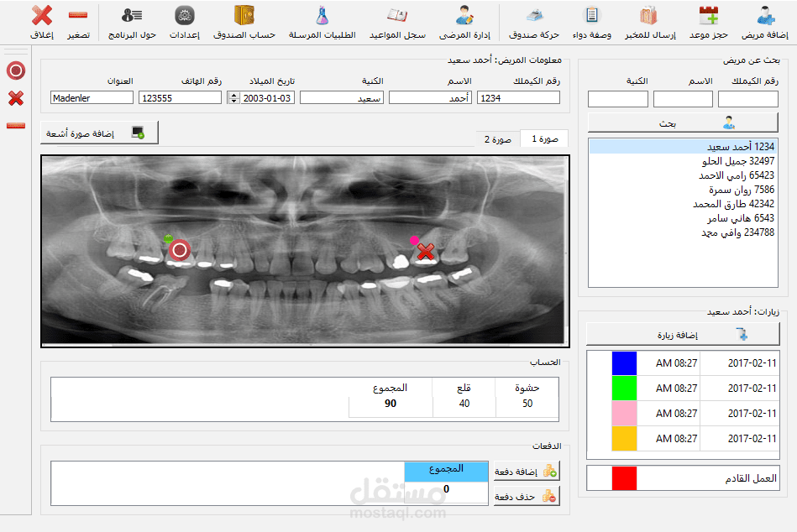Open حول البرنامج about program icon
This screenshot has width=797, height=532.
(x=132, y=15)
